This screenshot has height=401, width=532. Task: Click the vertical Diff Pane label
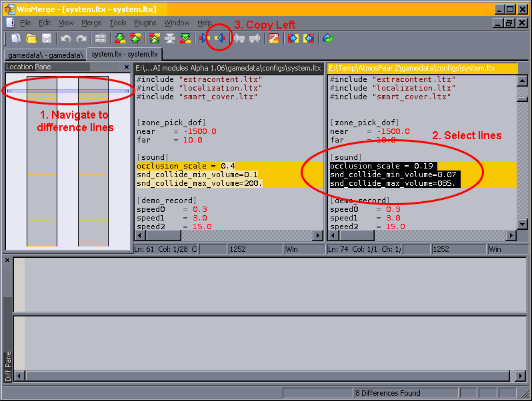[x=8, y=366]
